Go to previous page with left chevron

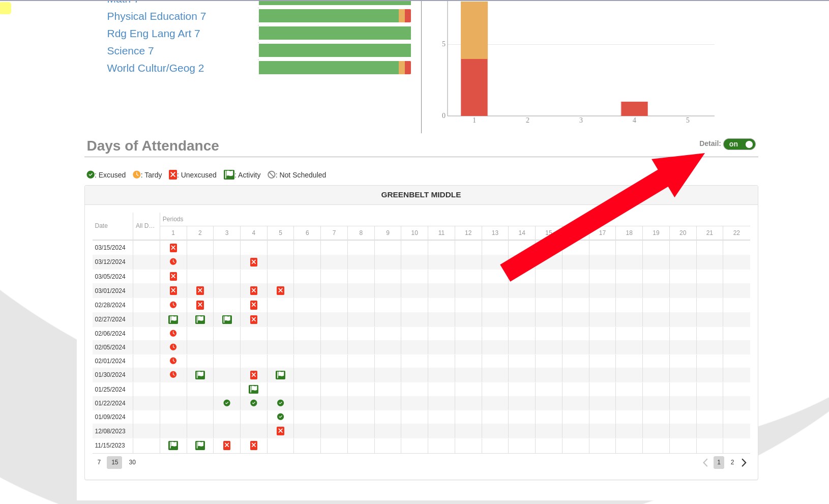(705, 462)
